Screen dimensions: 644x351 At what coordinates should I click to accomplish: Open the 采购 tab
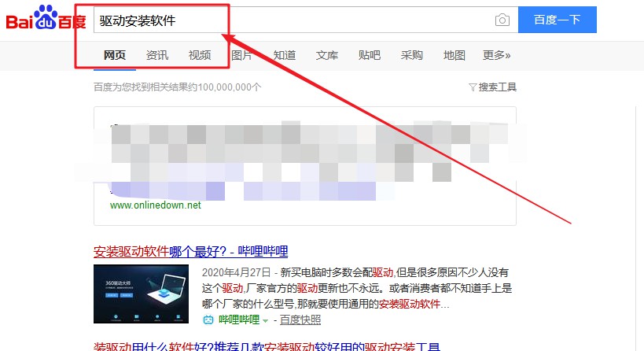412,55
